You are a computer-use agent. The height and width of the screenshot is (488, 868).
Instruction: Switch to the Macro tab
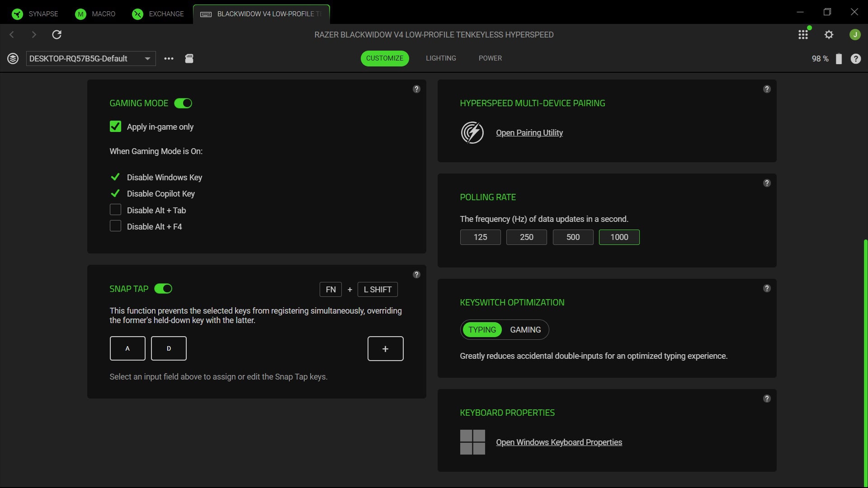(95, 14)
